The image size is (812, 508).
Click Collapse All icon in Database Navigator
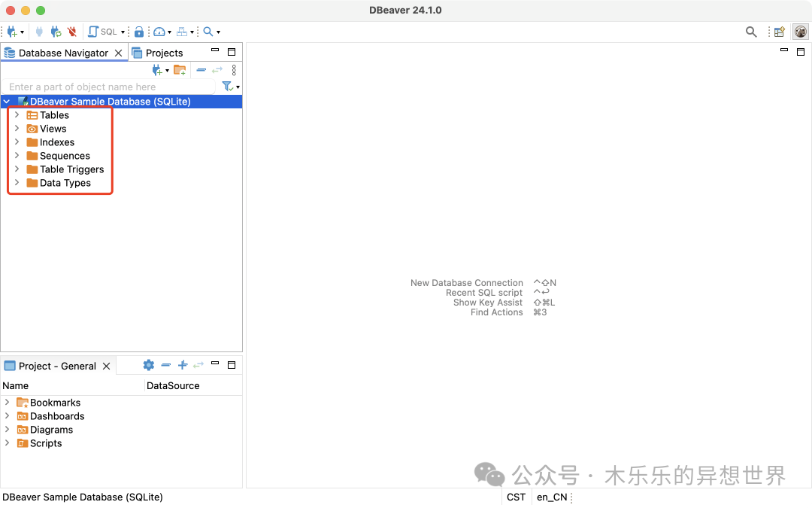pos(201,70)
